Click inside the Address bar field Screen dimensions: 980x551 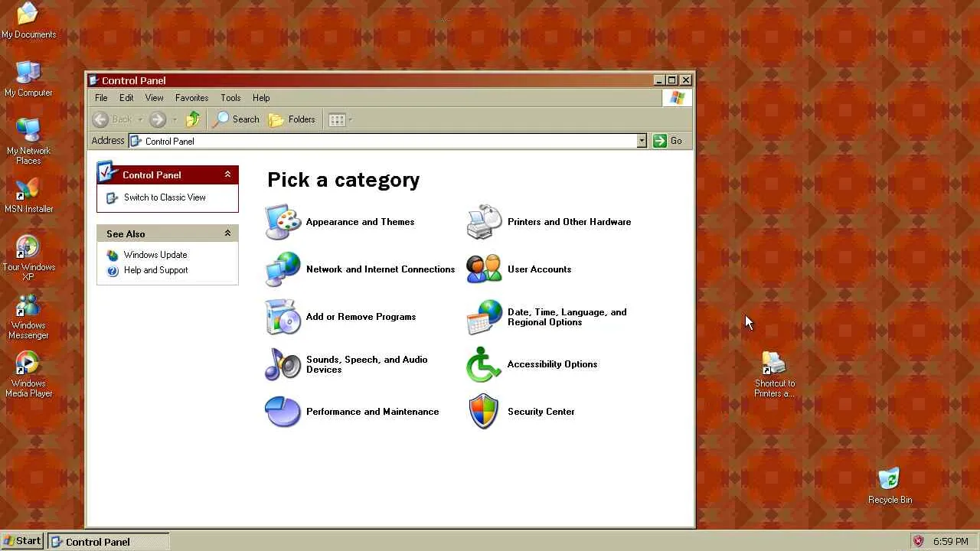coord(383,141)
